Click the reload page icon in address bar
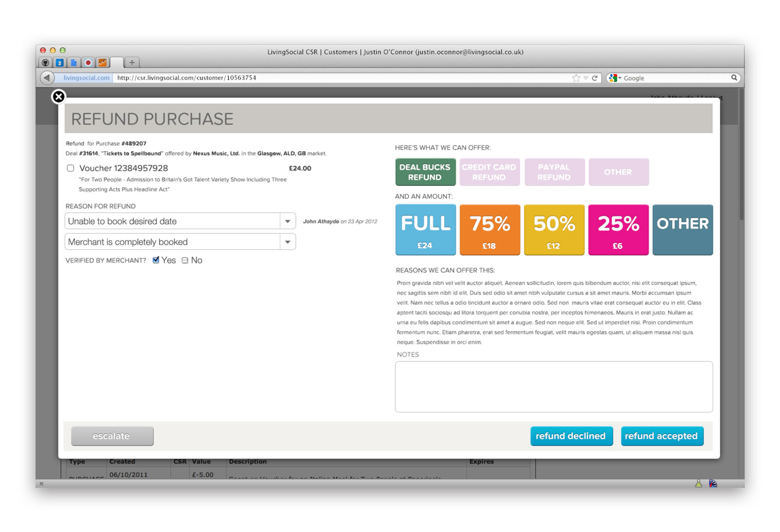The image size is (780, 532). coord(595,78)
